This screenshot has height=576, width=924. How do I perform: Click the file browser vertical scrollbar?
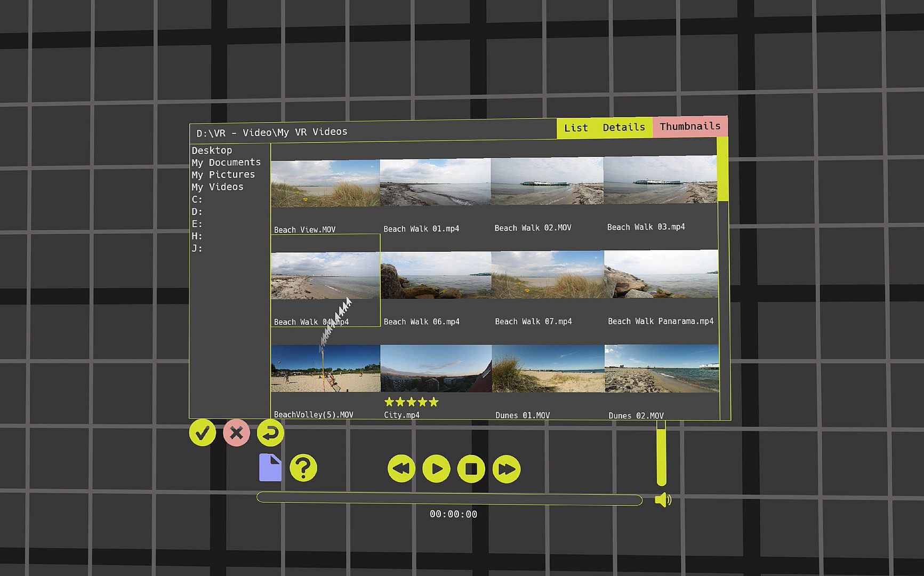point(722,170)
